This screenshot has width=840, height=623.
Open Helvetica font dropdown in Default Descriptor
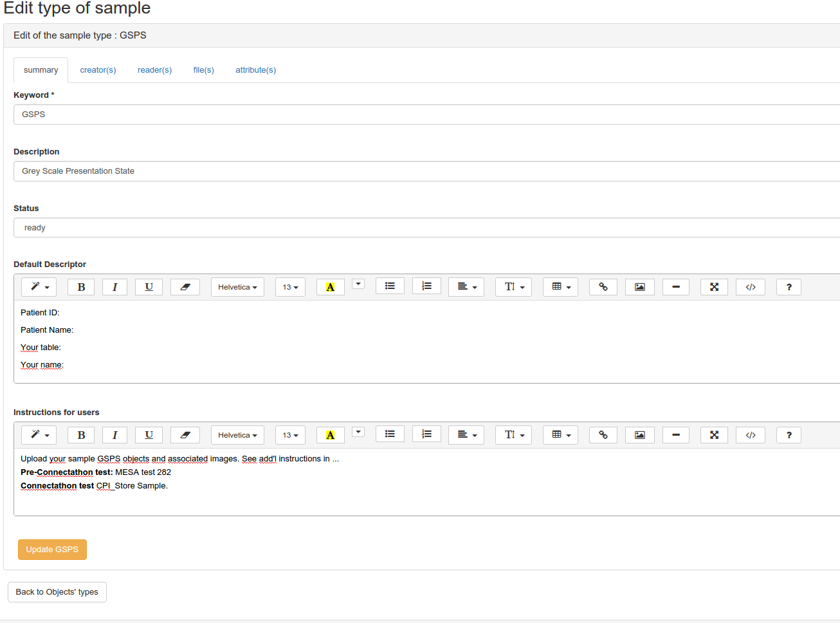237,287
